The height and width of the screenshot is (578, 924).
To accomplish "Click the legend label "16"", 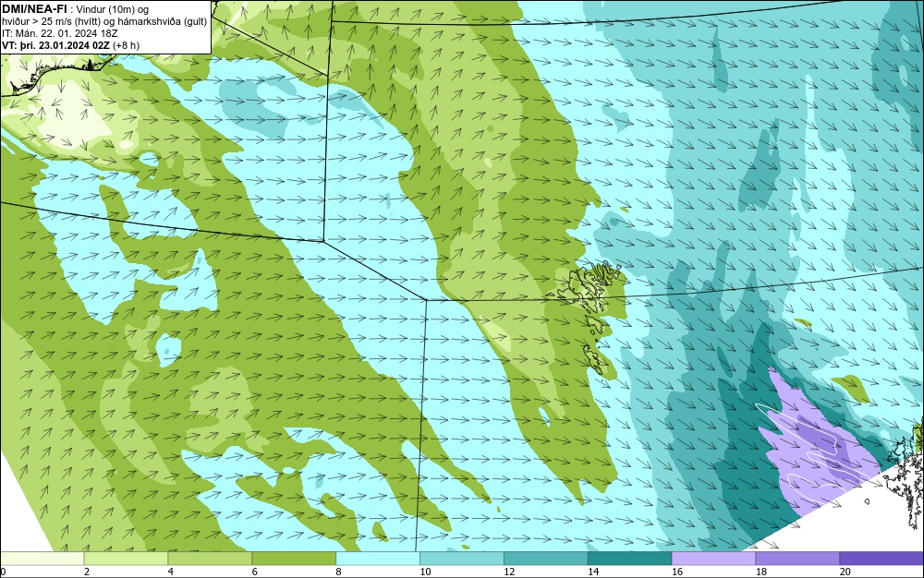I will 677,572.
